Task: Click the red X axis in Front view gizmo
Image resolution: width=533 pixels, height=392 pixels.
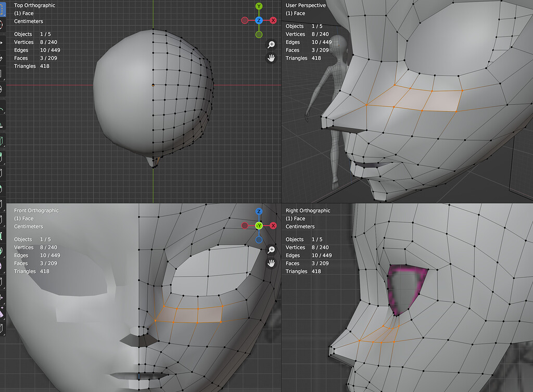Action: coord(273,226)
